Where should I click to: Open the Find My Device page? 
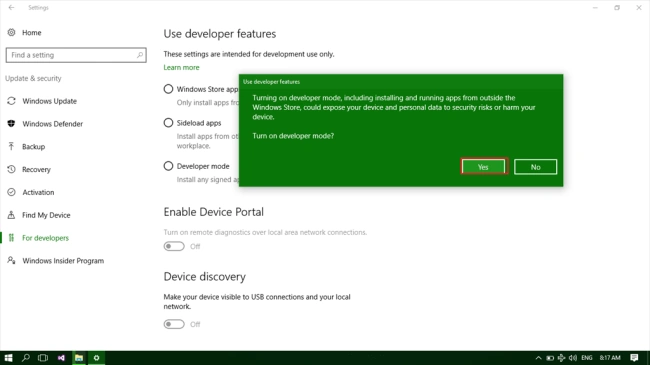[46, 215]
